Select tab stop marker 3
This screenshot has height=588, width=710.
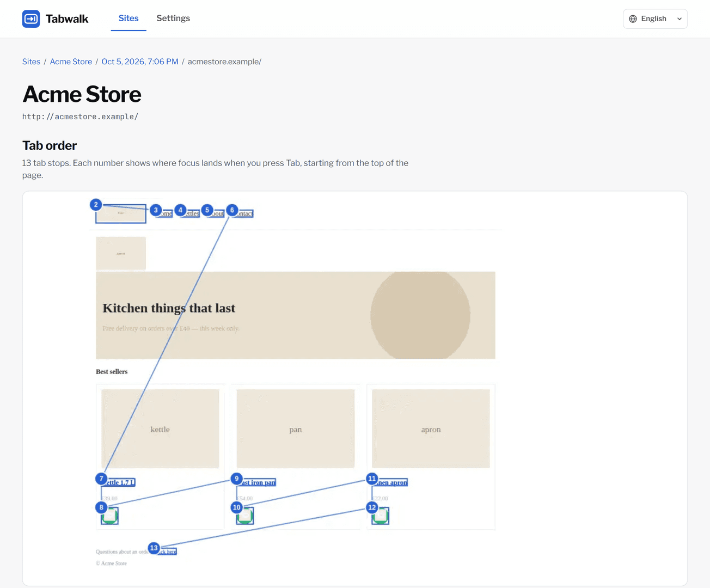tap(156, 210)
